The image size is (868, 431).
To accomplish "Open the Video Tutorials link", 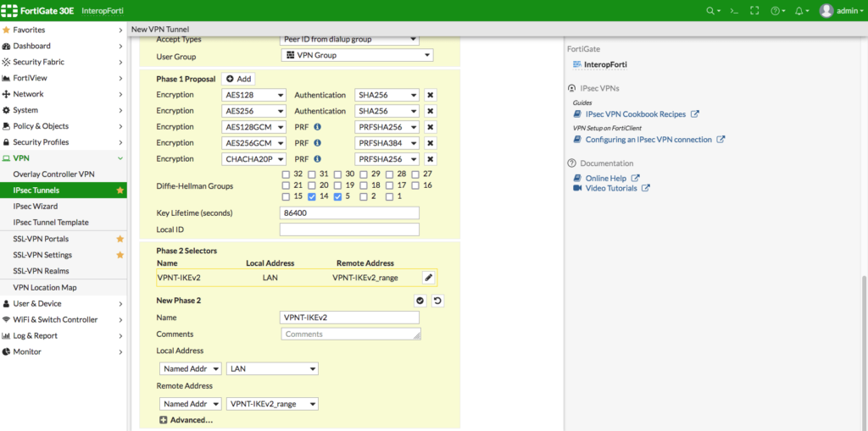I will 611,188.
